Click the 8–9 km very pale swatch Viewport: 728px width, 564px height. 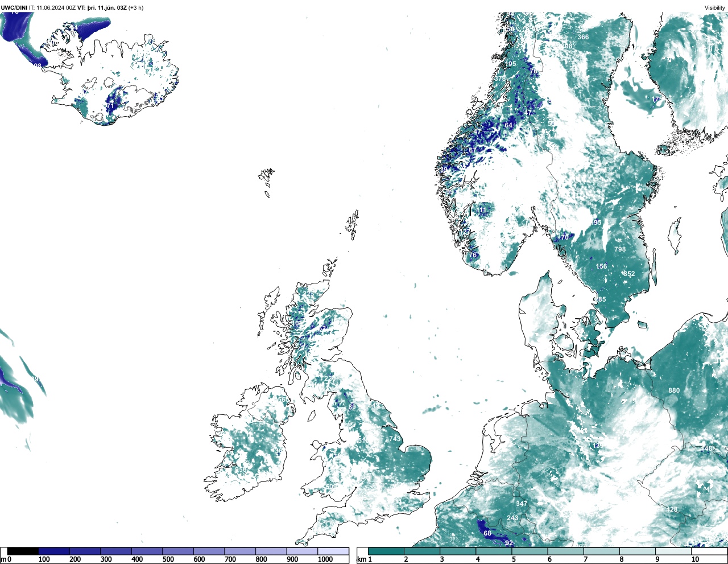638,551
